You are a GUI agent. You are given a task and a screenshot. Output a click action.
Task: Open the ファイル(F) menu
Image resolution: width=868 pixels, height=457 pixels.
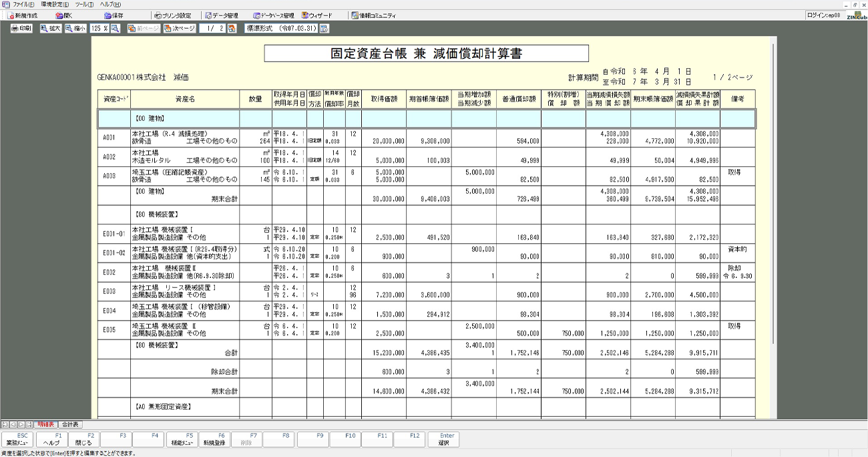[19, 4]
